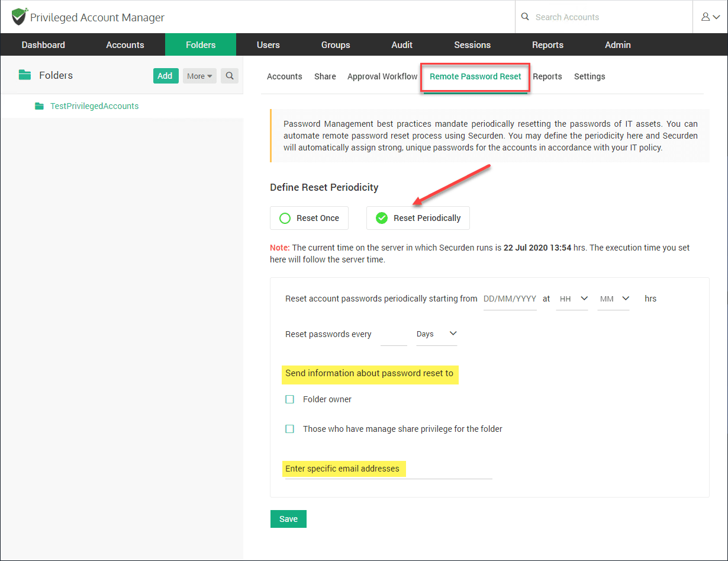Go to the Sessions menu

[472, 45]
